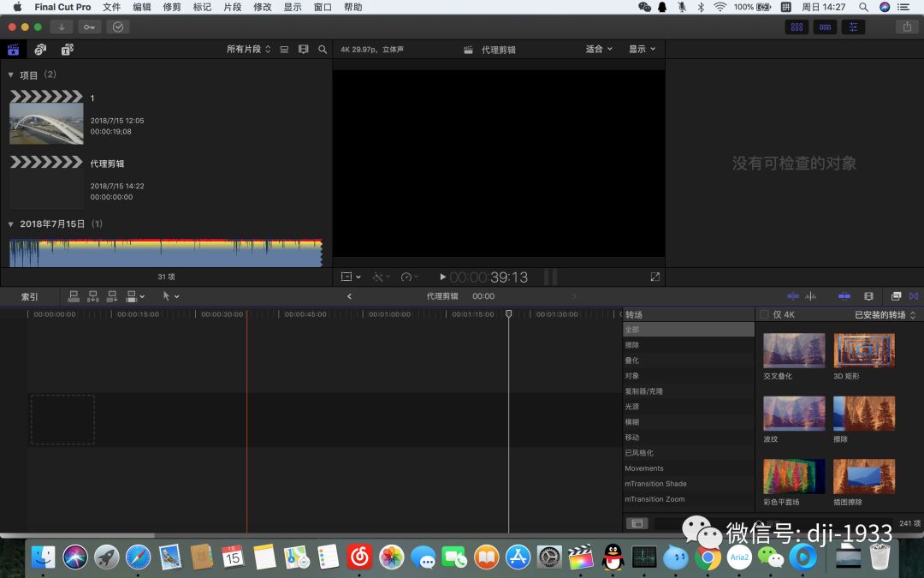Toggle video and audio skimming
Viewport: 924px width, 578px height.
793,296
